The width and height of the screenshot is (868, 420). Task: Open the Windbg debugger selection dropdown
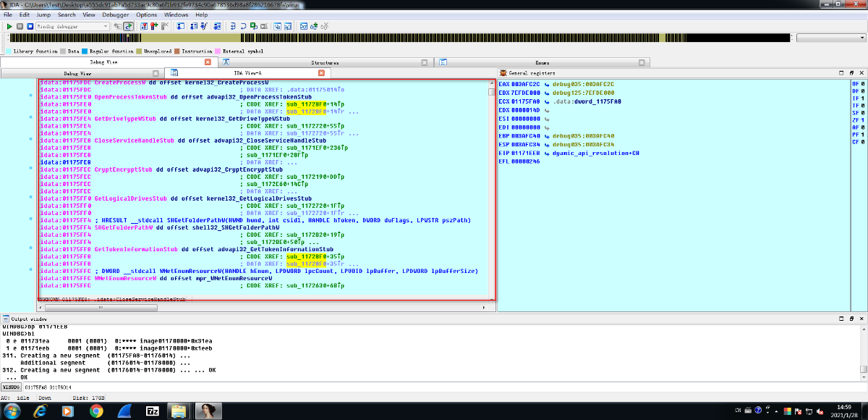click(72, 26)
